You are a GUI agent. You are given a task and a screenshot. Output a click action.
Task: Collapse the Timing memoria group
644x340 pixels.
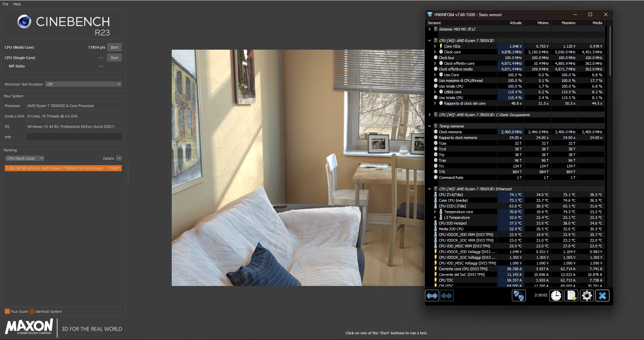point(429,126)
